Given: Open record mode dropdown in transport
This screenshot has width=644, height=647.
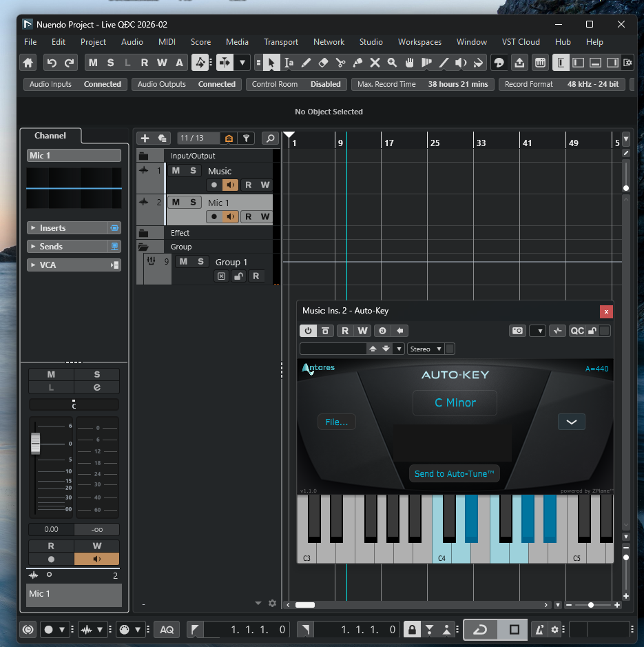Looking at the screenshot, I should [62, 630].
